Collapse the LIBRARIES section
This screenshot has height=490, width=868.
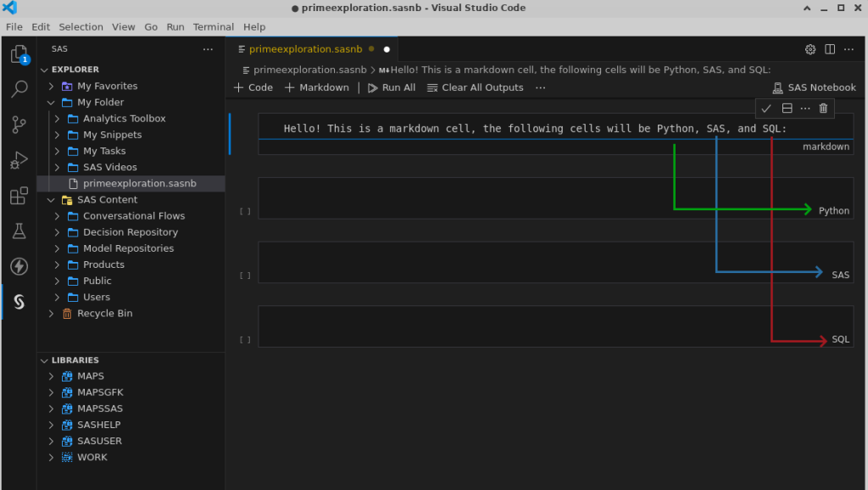[44, 360]
